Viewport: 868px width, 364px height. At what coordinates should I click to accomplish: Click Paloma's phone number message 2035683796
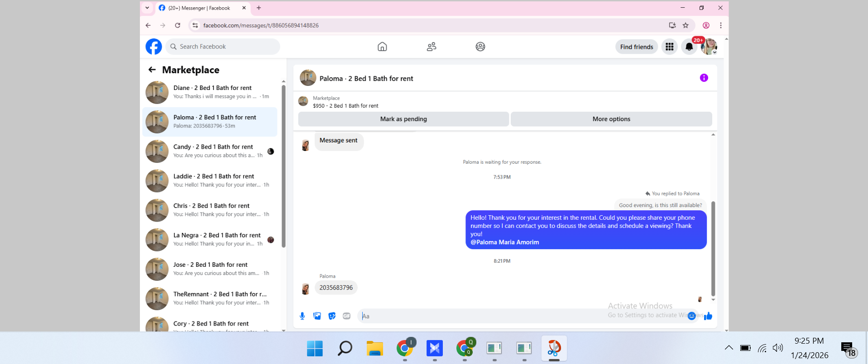336,288
